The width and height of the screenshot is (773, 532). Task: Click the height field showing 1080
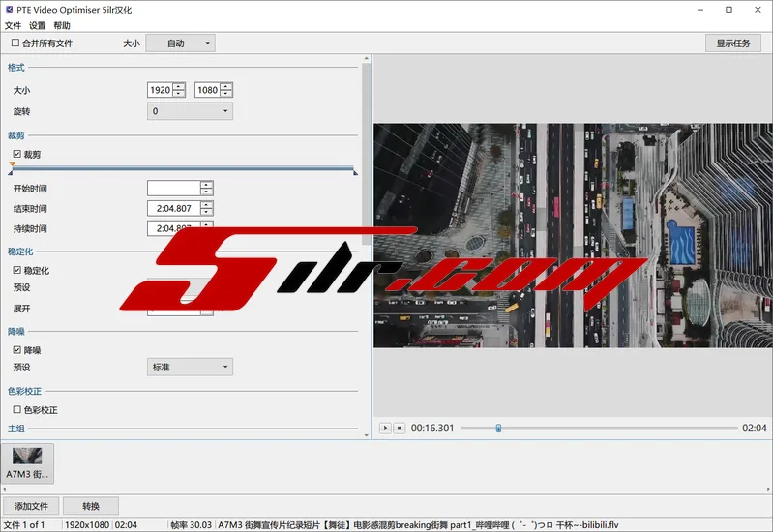tap(208, 90)
